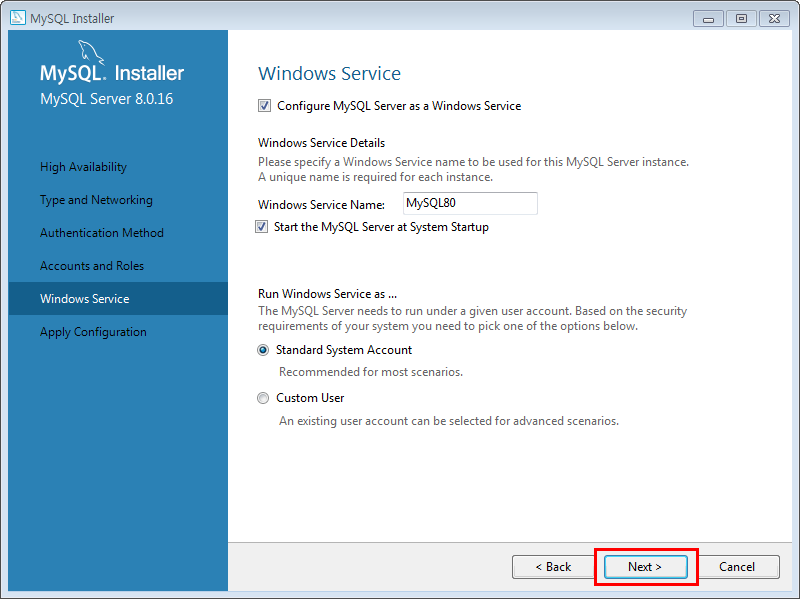Select Standard System Account radio option
The width and height of the screenshot is (800, 599).
coord(263,350)
